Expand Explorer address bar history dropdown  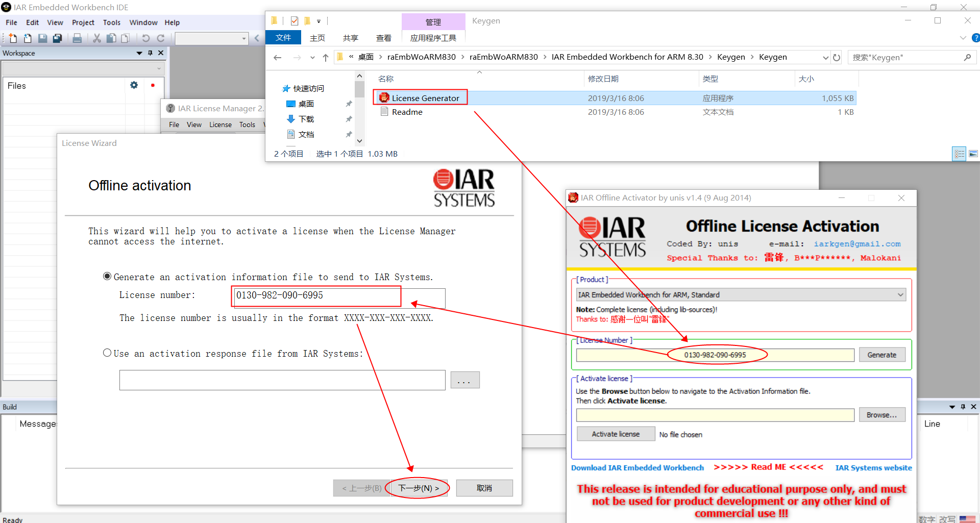[x=825, y=58]
